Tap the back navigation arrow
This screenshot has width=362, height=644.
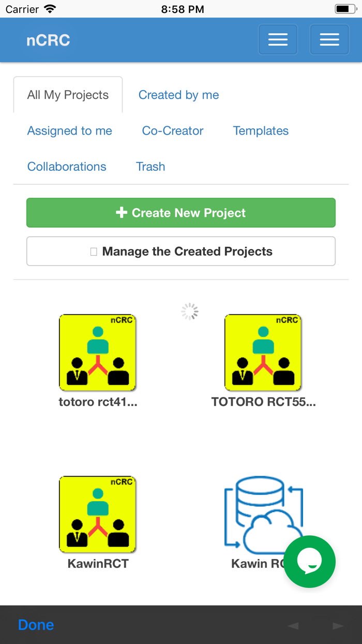pyautogui.click(x=293, y=625)
